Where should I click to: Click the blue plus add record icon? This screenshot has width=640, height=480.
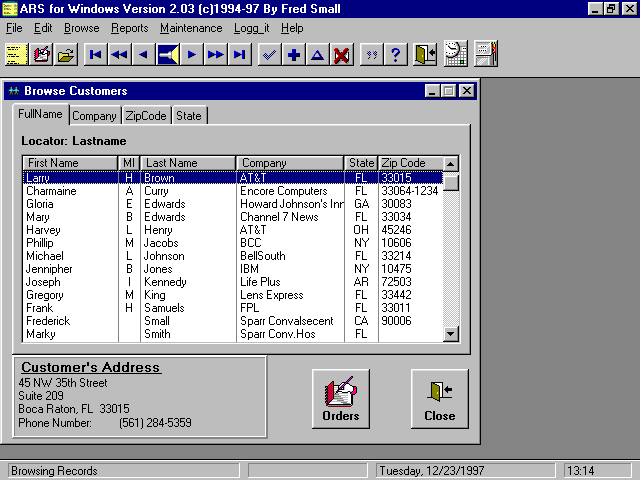tap(293, 55)
